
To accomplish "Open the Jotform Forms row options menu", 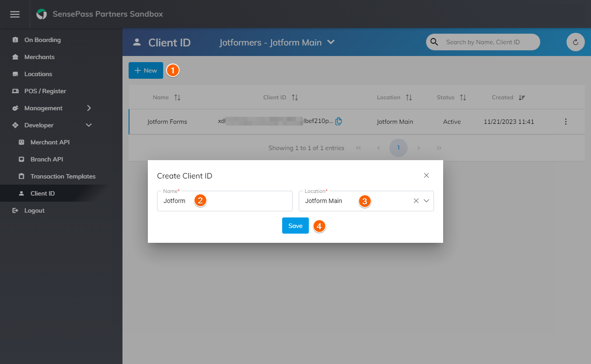I will click(x=566, y=122).
